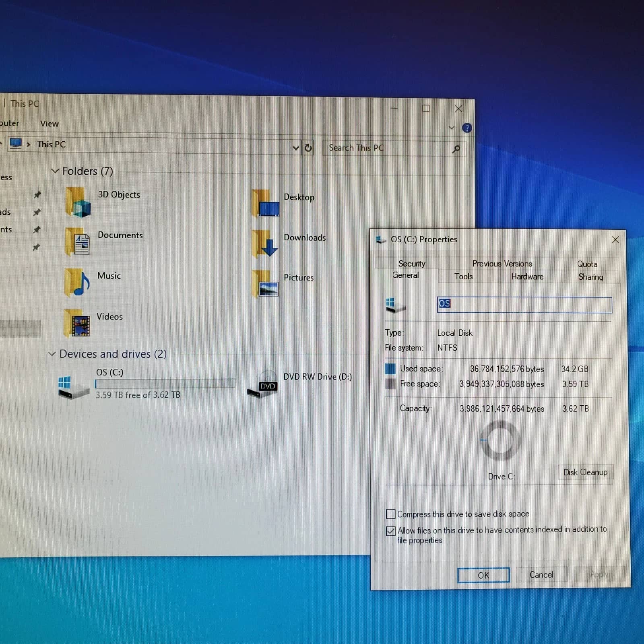Open the 3D Objects folder icon
Viewport: 644px width, 644px height.
[78, 202]
